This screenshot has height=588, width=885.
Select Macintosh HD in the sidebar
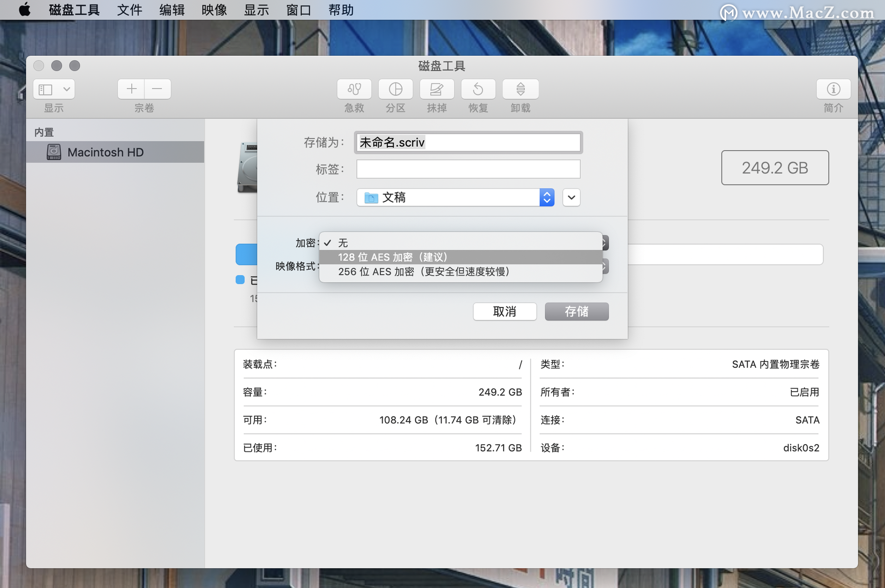(x=115, y=152)
